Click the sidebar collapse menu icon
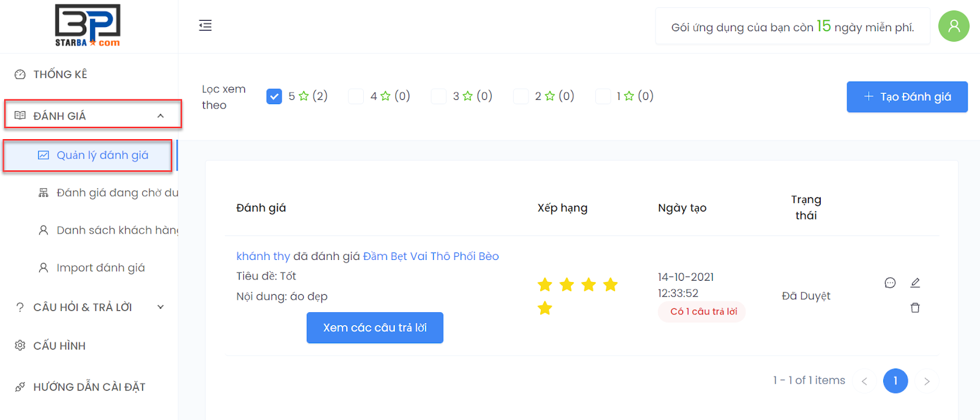The image size is (980, 420). coord(205,25)
